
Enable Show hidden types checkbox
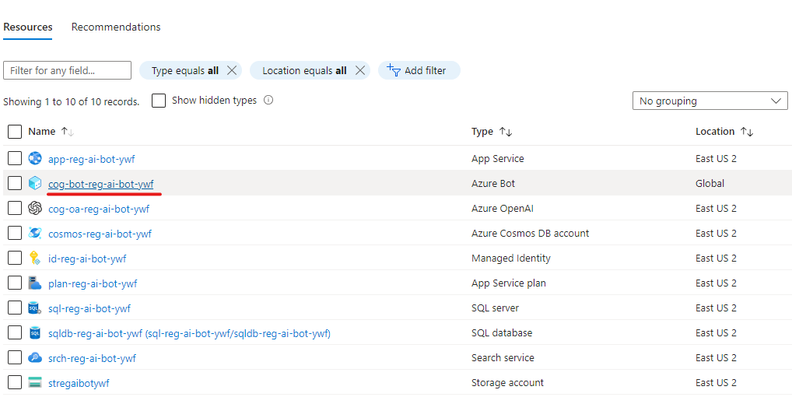click(x=159, y=100)
